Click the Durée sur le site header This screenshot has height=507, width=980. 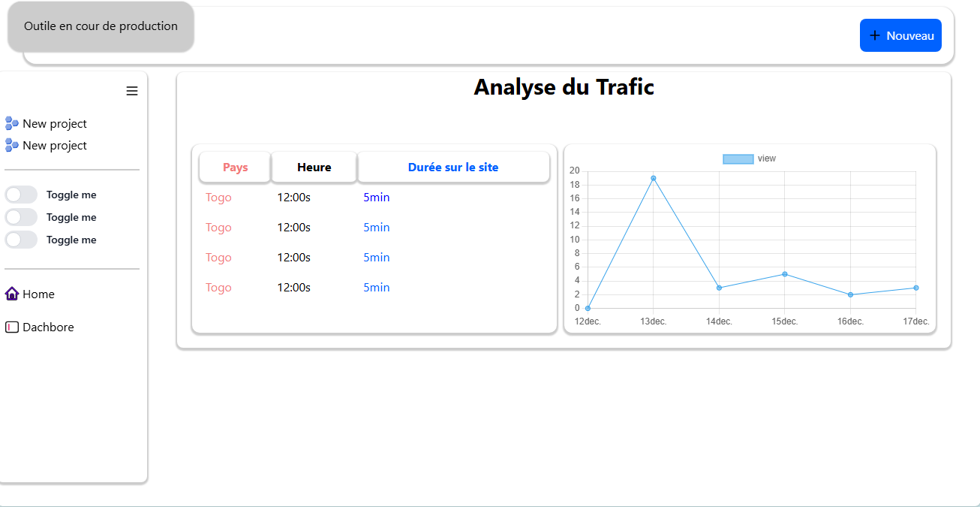point(452,167)
